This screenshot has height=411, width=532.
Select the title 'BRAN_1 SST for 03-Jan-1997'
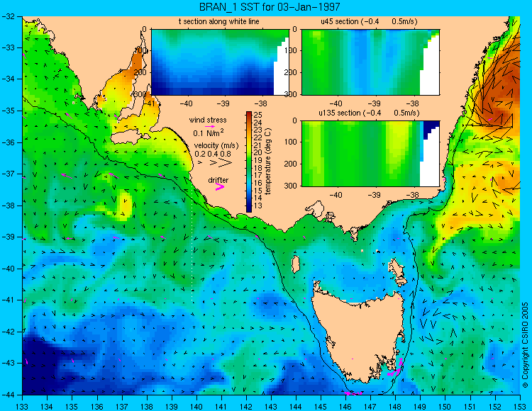click(269, 7)
